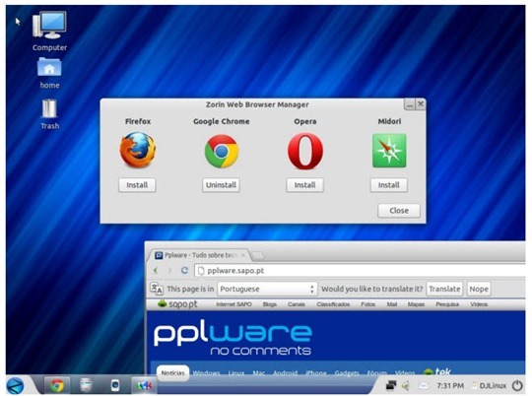Click the red Opera logo icon
This screenshot has width=532, height=396.
(305, 151)
